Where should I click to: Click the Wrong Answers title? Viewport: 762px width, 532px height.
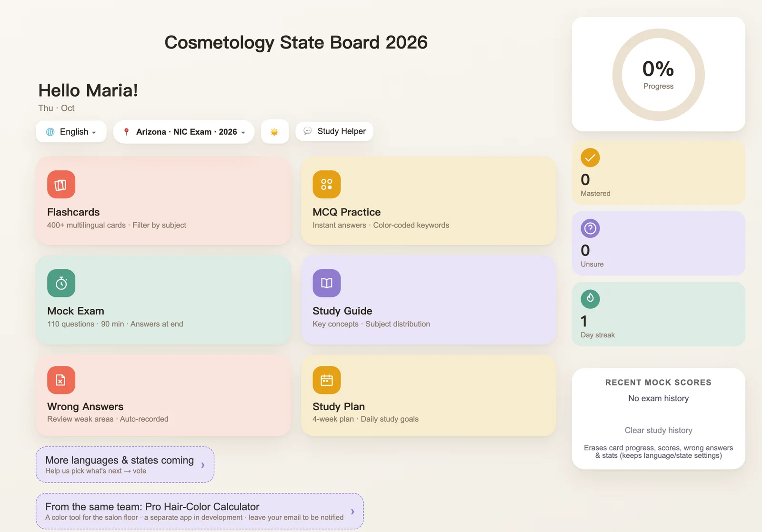point(85,406)
